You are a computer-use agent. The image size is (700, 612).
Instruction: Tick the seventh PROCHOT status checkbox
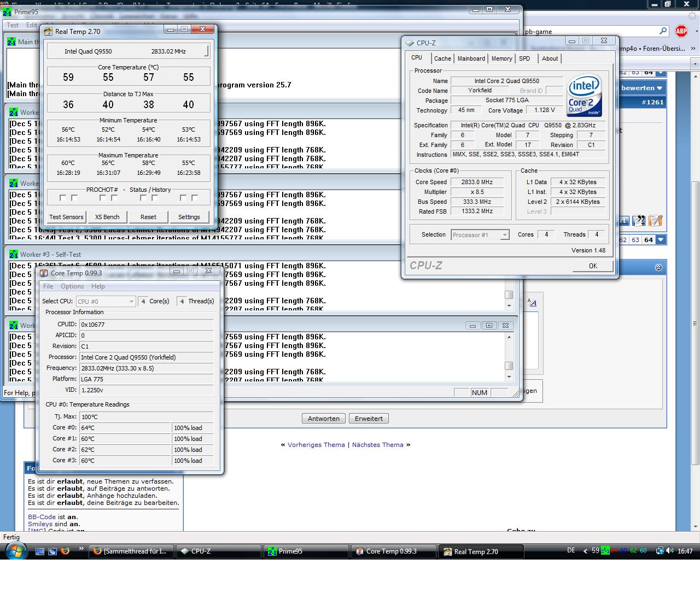(x=183, y=198)
